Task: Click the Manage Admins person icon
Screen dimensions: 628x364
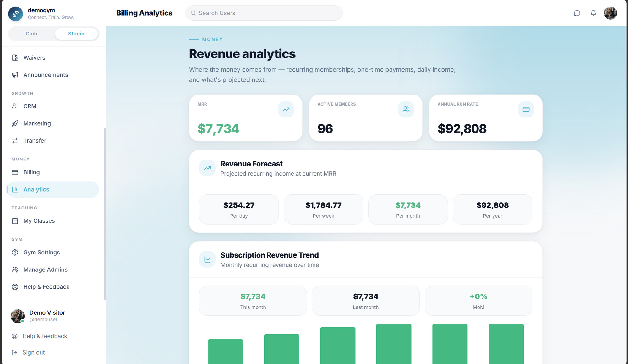Action: (x=15, y=269)
